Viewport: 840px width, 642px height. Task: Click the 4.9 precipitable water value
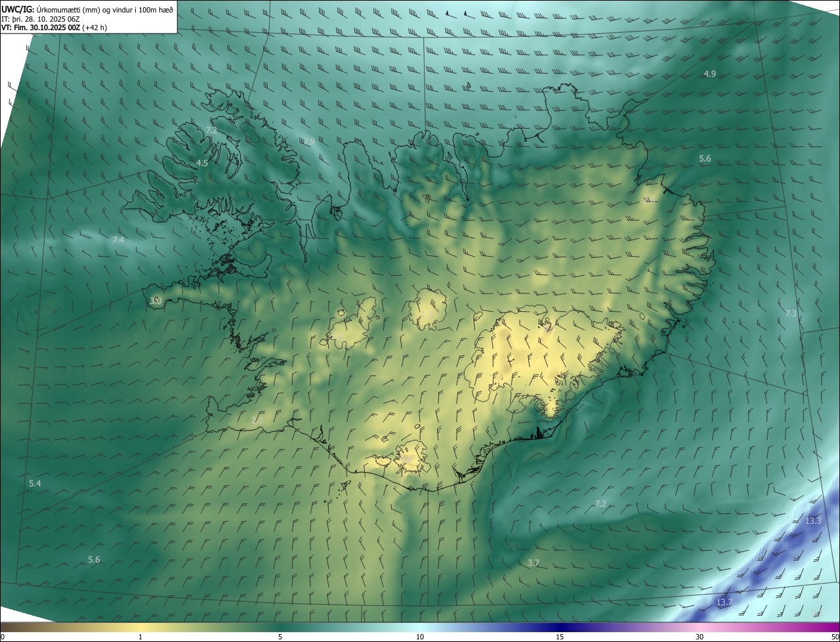coord(709,74)
